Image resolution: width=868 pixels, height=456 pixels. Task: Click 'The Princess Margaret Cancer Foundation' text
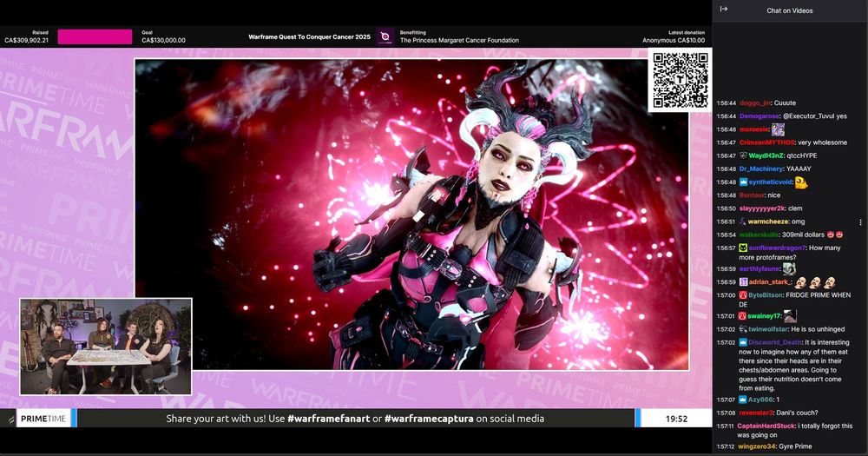459,41
